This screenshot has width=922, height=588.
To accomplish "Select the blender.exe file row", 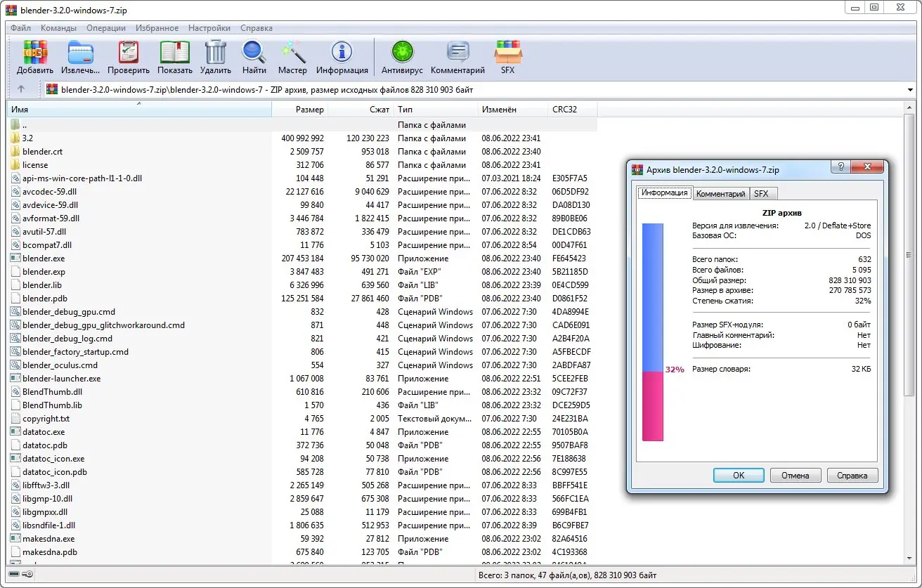I will tap(44, 259).
